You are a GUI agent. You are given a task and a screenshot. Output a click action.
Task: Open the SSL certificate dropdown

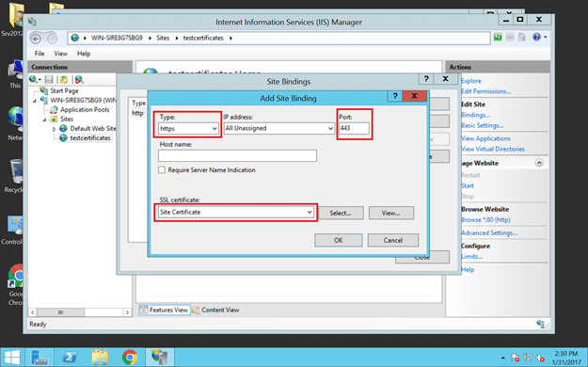coord(236,212)
